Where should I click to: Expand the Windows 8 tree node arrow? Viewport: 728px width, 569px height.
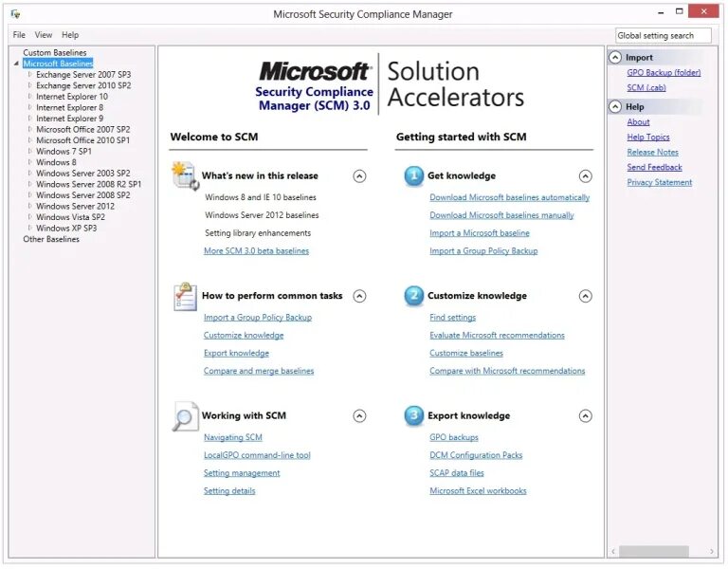tap(29, 162)
